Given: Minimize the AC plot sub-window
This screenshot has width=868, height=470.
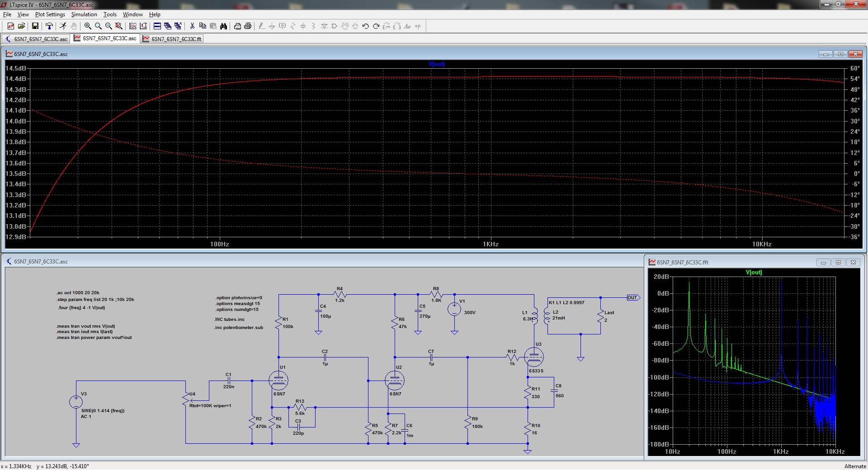Looking at the screenshot, I should pyautogui.click(x=826, y=54).
